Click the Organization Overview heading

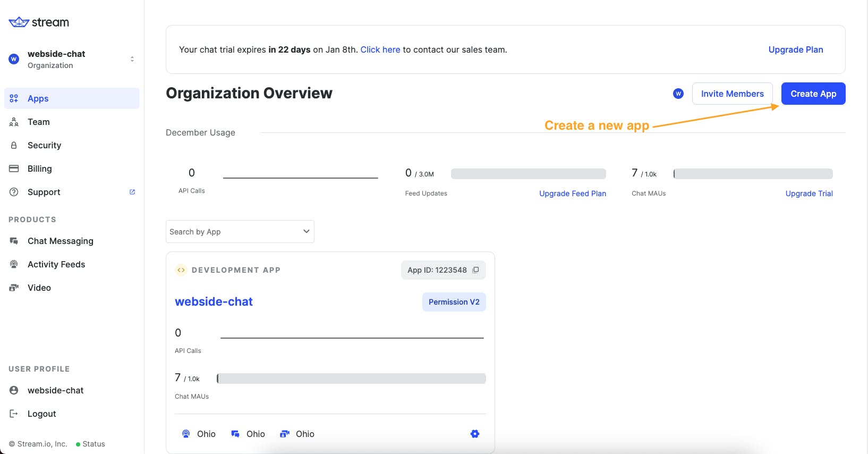click(249, 93)
